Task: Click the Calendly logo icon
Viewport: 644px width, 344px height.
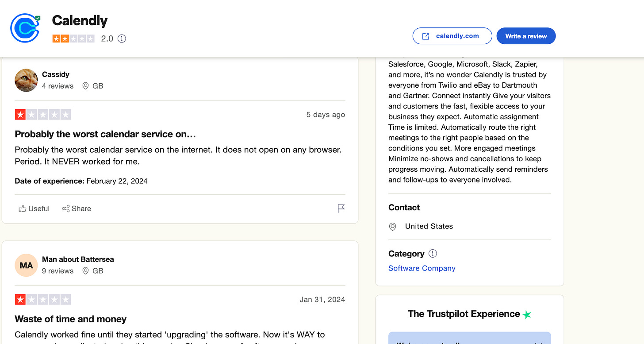Action: (x=25, y=28)
